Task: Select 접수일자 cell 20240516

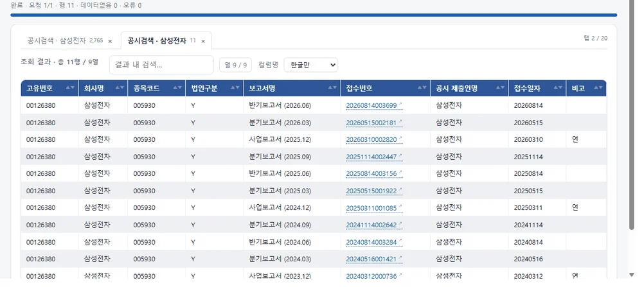Action: coord(537,259)
